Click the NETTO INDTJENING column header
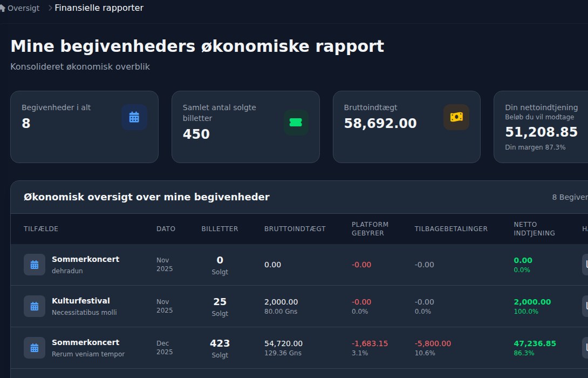The width and height of the screenshot is (588, 378). pyautogui.click(x=534, y=228)
